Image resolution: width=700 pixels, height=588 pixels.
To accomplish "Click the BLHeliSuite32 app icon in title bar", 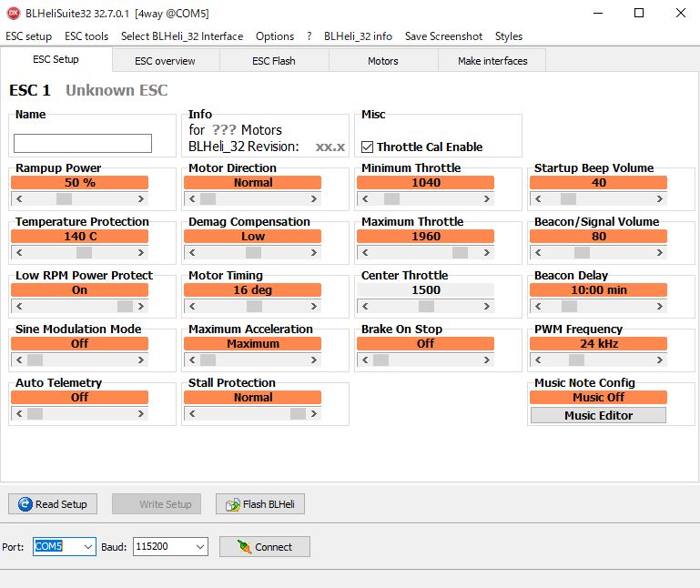I will (x=14, y=13).
